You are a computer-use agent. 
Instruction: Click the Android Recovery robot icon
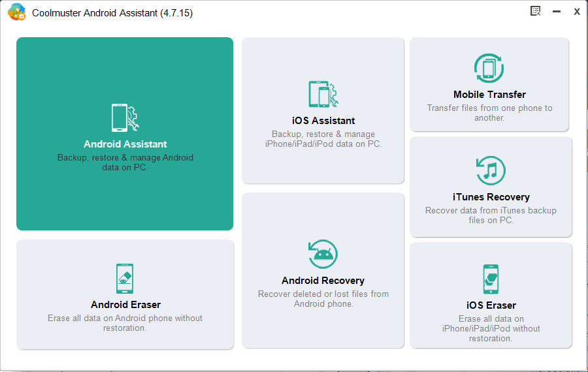[323, 254]
